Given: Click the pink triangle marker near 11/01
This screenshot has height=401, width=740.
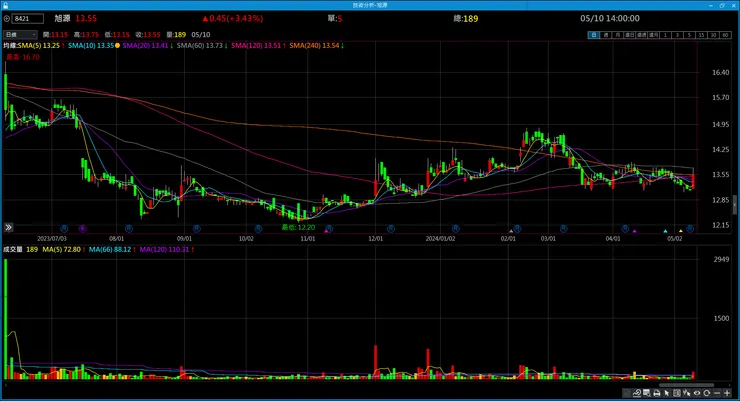Looking at the screenshot, I should tap(326, 231).
